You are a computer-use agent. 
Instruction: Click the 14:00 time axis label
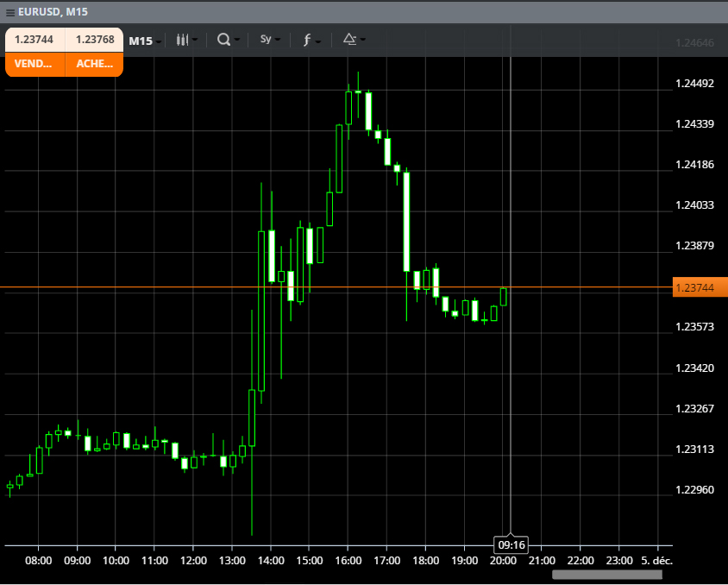pos(271,561)
